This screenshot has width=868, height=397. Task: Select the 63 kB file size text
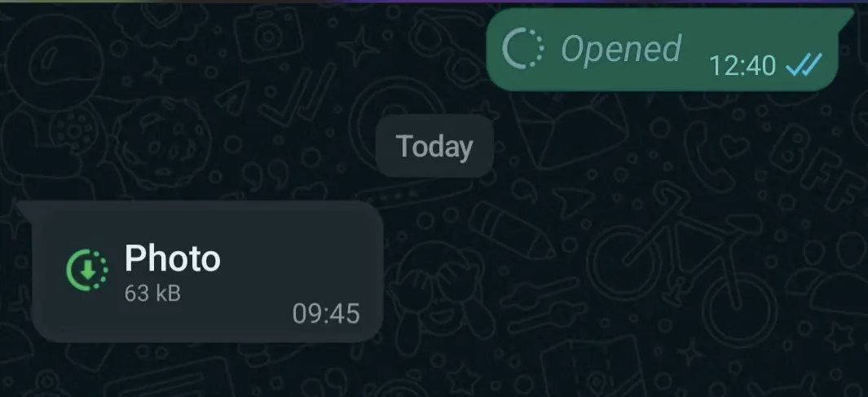pyautogui.click(x=152, y=293)
